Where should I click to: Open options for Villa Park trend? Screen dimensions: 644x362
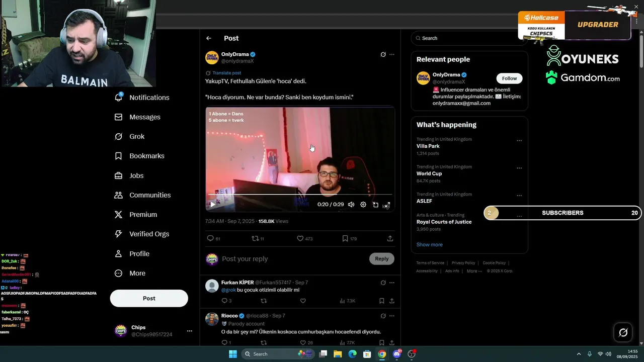point(519,141)
